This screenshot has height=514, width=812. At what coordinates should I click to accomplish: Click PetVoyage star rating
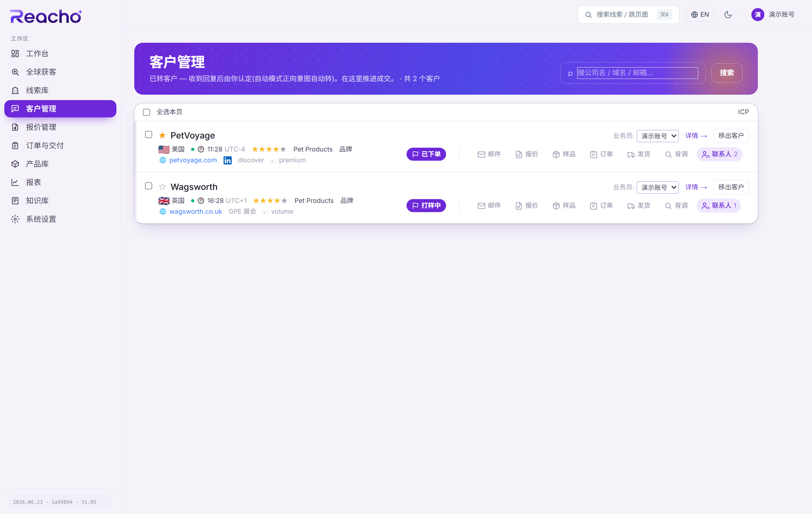269,149
